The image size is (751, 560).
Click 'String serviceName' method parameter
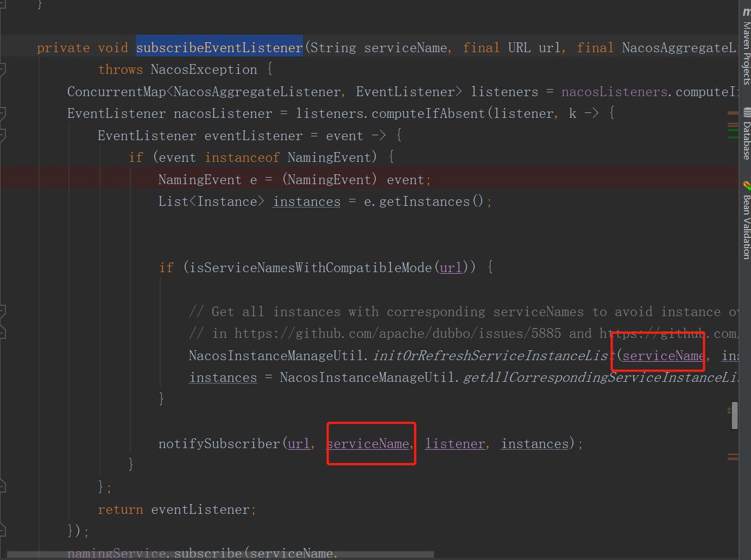click(x=379, y=48)
